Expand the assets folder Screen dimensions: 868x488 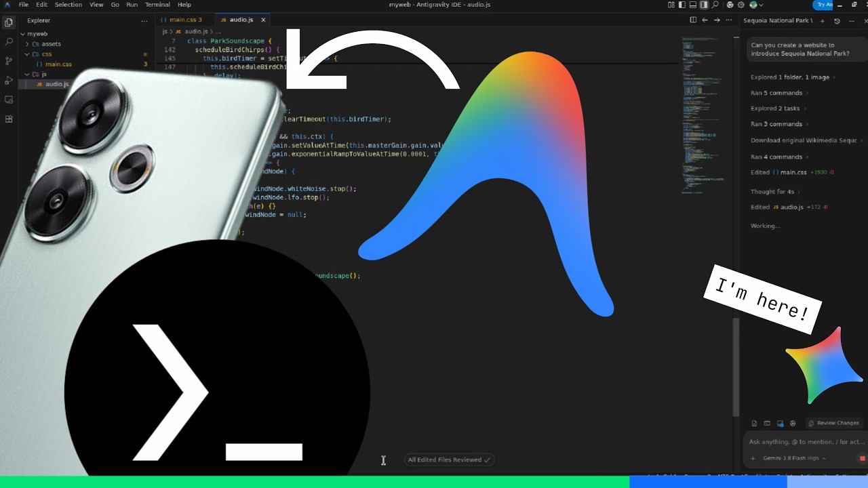coord(27,44)
